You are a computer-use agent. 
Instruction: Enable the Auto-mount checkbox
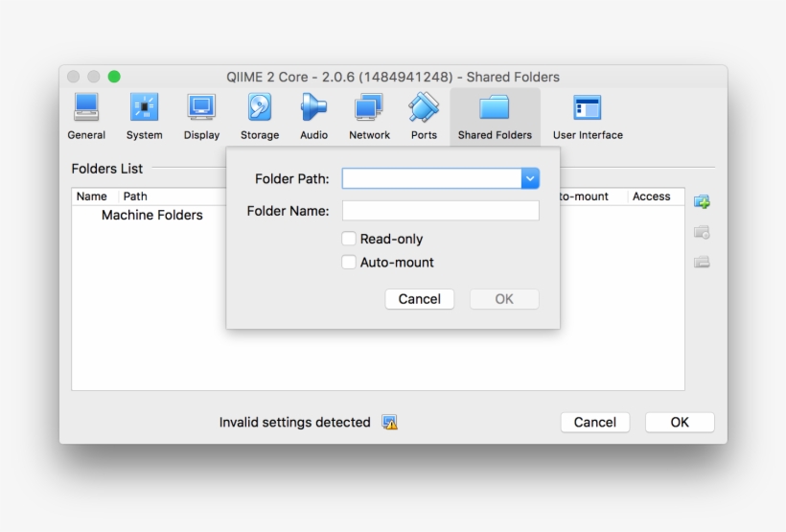click(348, 263)
